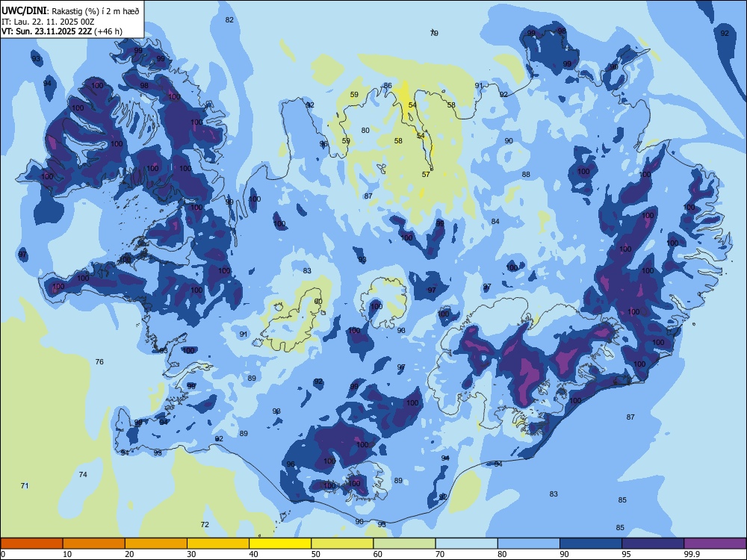The image size is (747, 560).
Task: Click the pale blue 70–80 legend swatch
Action: point(466,544)
